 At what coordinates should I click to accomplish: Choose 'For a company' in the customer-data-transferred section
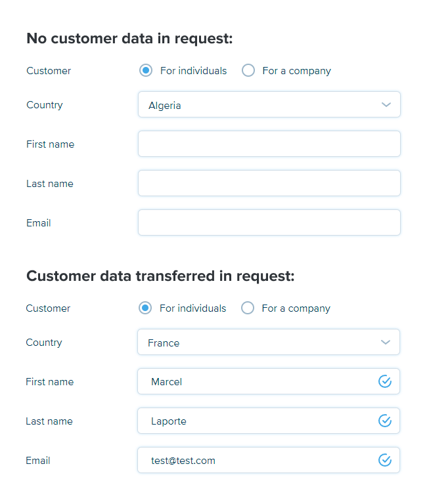click(248, 308)
